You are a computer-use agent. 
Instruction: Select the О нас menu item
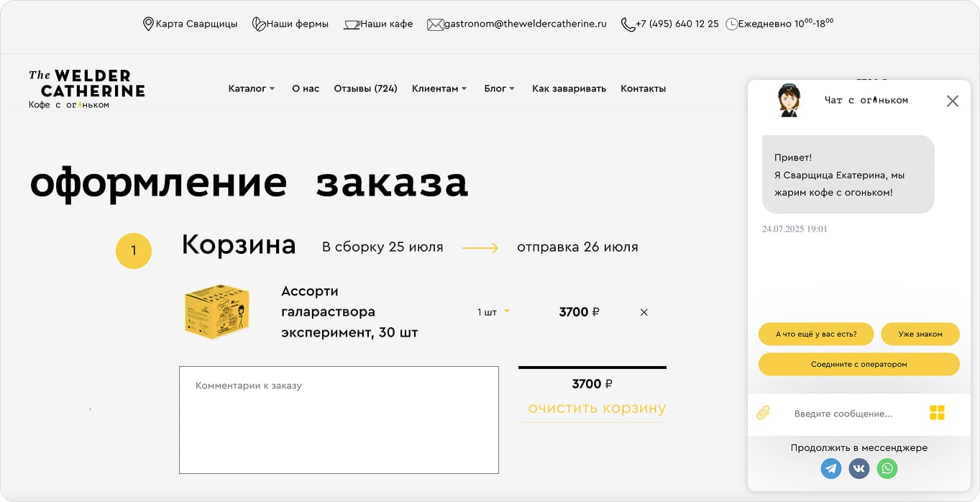[305, 88]
